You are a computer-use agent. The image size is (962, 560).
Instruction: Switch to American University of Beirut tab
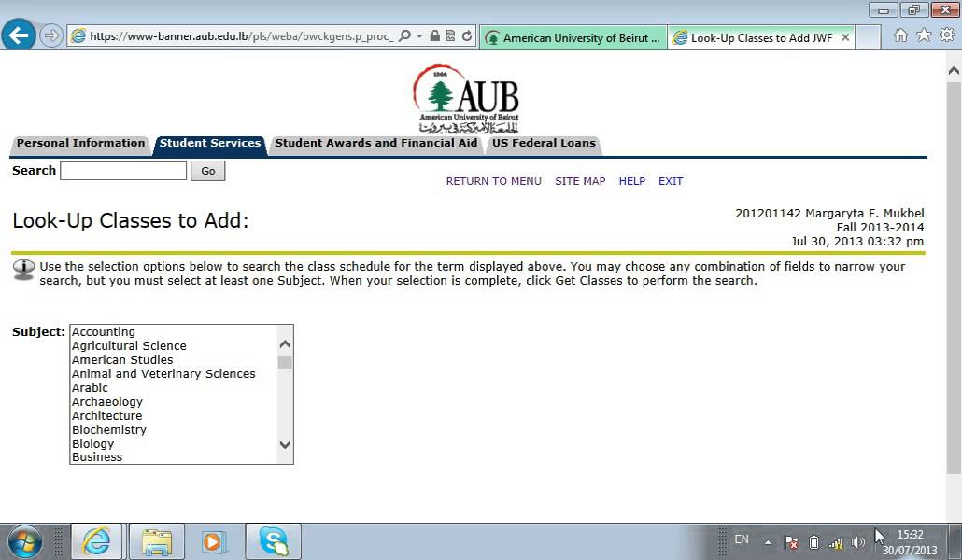coord(573,37)
